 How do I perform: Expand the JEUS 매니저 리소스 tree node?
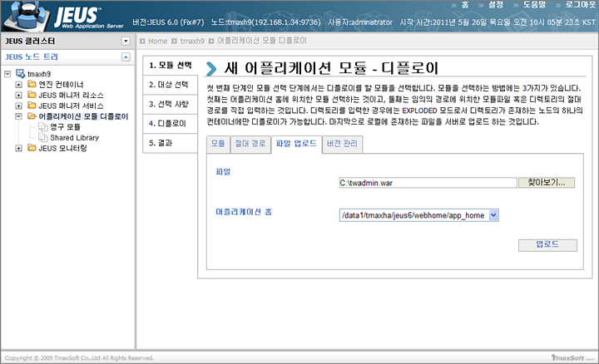click(18, 95)
